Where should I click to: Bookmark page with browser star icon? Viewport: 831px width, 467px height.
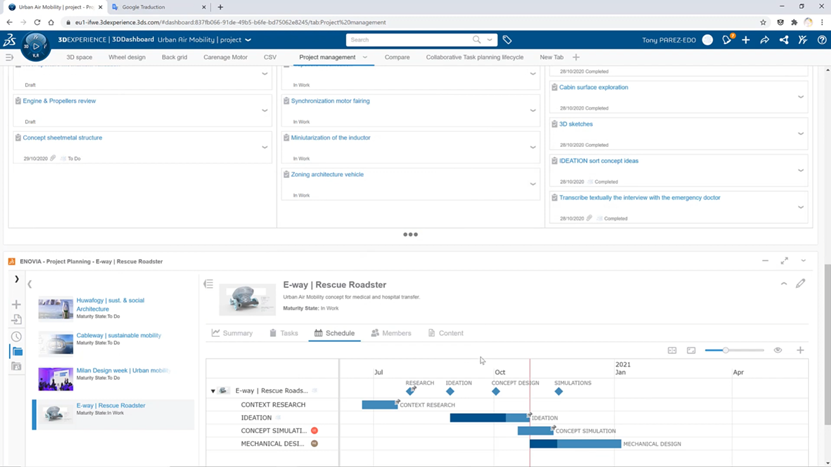click(x=763, y=22)
